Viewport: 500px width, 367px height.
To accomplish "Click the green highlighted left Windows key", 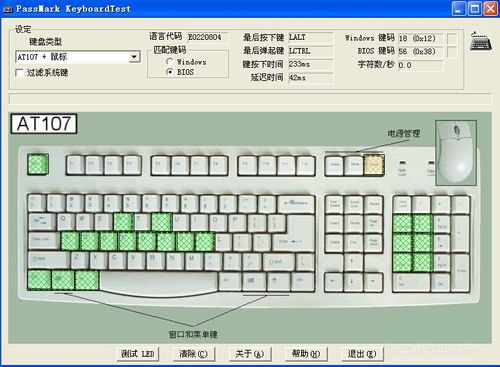I will pos(63,280).
